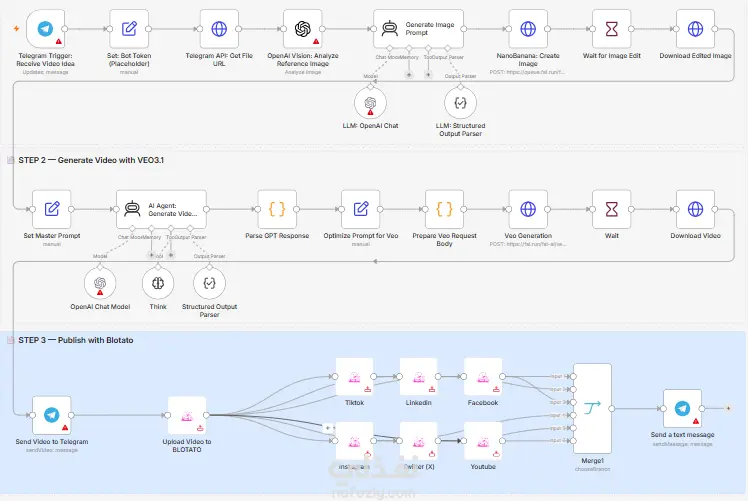The width and height of the screenshot is (748, 501).
Task: Open the Telegram Trigger: Receive Video Idea node
Action: (x=45, y=29)
